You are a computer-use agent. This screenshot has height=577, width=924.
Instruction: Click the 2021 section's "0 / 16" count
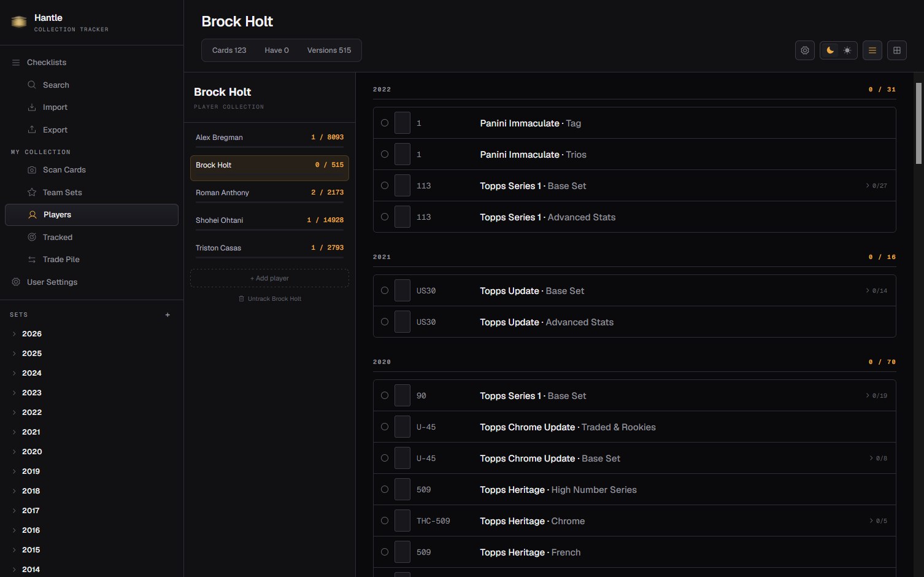pyautogui.click(x=882, y=257)
